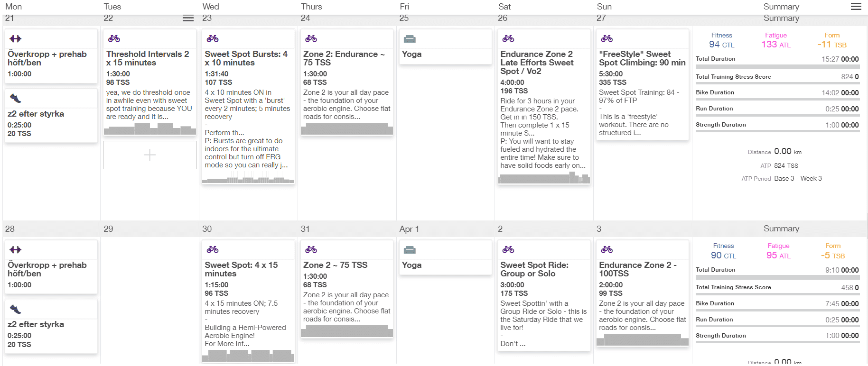The image size is (868, 366).
Task: Select Fitness 94 CTL value
Action: (721, 45)
